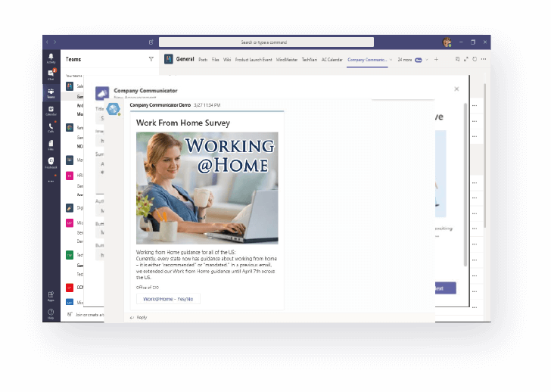This screenshot has width=551, height=392.
Task: Click the Join or create a team icon
Action: pyautogui.click(x=70, y=314)
